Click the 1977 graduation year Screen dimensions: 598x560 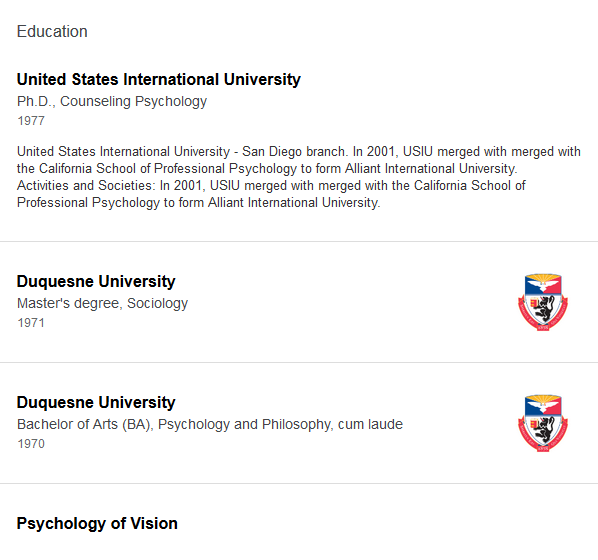coord(31,121)
